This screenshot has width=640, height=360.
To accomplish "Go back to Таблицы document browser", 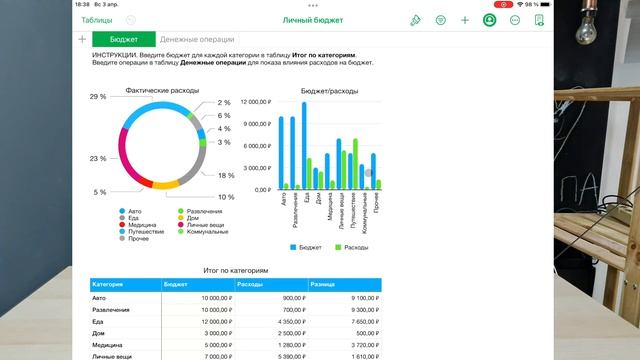I will click(97, 20).
